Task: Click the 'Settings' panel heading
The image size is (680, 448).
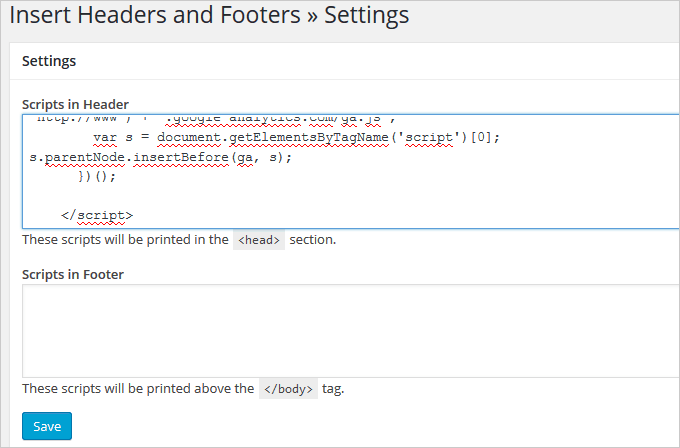Action: [x=49, y=61]
